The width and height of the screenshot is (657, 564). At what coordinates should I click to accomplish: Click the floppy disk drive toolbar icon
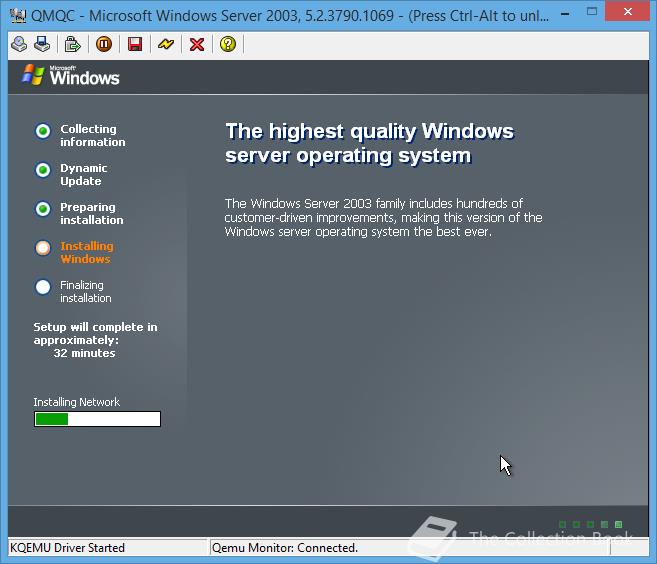(x=42, y=44)
